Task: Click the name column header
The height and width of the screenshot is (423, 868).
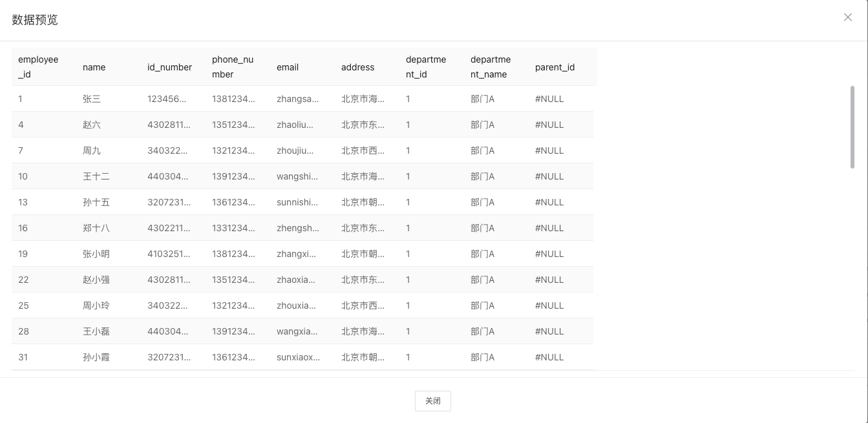Action: coord(94,67)
